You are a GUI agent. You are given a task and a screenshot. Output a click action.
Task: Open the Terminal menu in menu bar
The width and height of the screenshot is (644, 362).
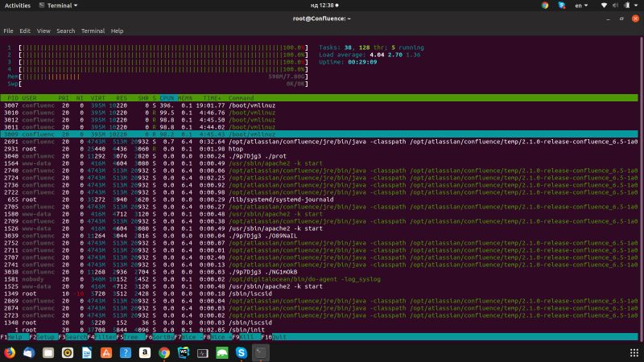coord(93,31)
